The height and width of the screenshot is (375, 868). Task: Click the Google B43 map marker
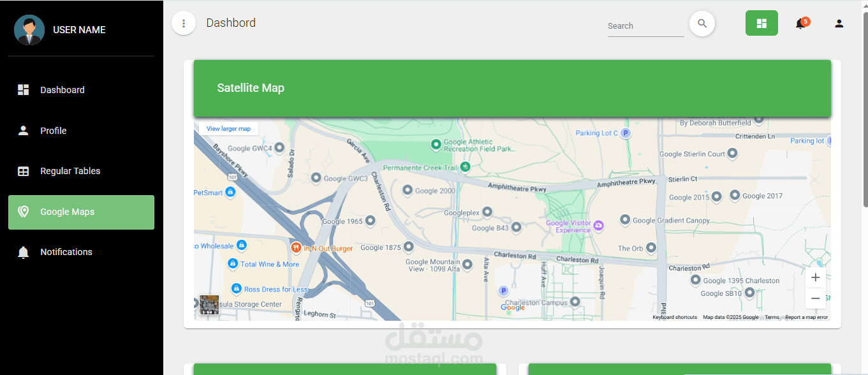pos(517,227)
